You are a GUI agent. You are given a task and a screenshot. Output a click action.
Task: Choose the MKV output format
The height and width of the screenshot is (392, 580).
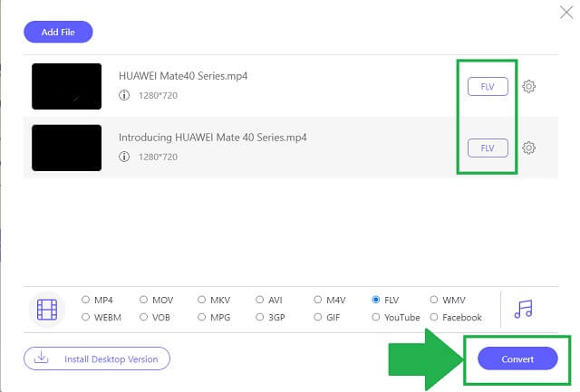(x=201, y=300)
